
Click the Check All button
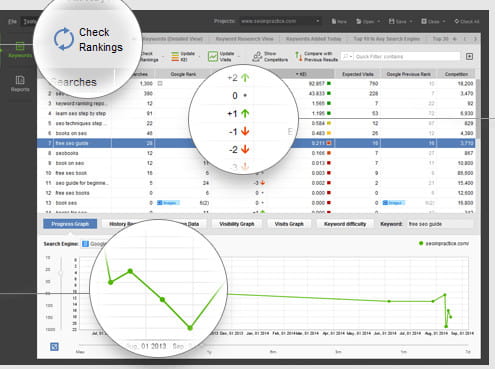coord(467,21)
